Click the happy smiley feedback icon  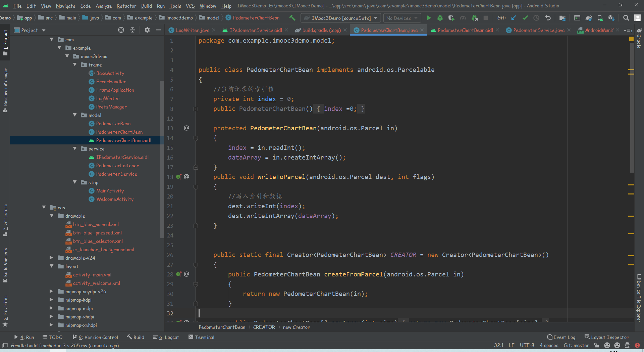coord(607,345)
